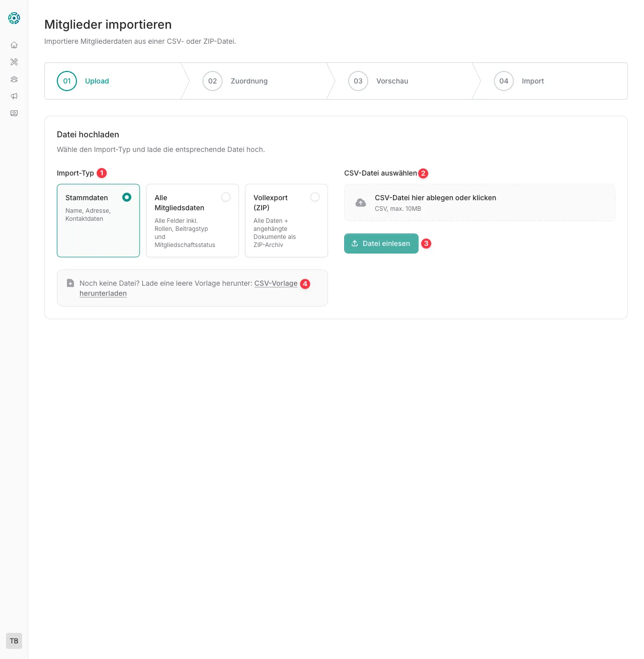Screen dimensions: 644x659
Task: Click the file icon beside the template hint
Action: click(70, 283)
